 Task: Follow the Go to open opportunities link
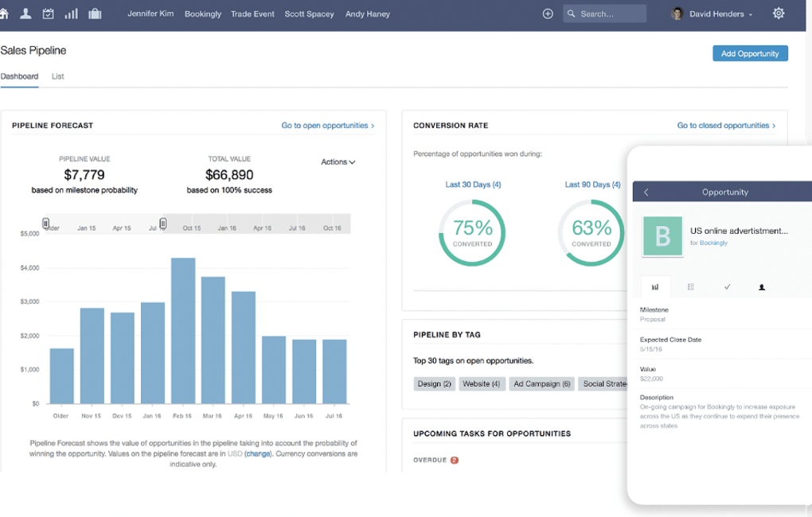click(327, 126)
